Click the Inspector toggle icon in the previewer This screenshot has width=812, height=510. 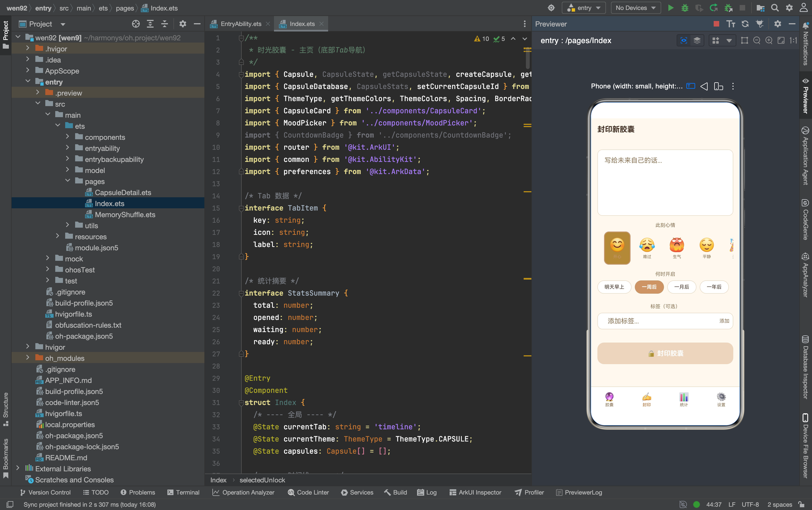684,41
